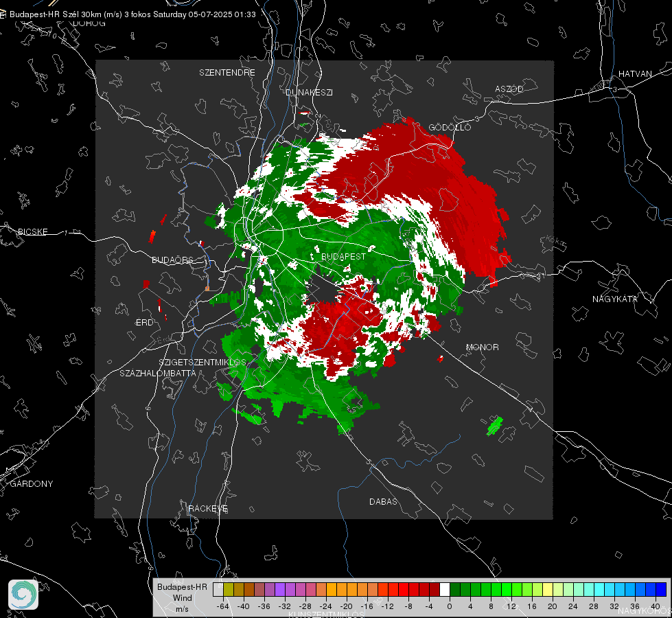The image size is (672, 618).
Task: Click the dark blue swatch at legend's right end
Action: (x=661, y=590)
